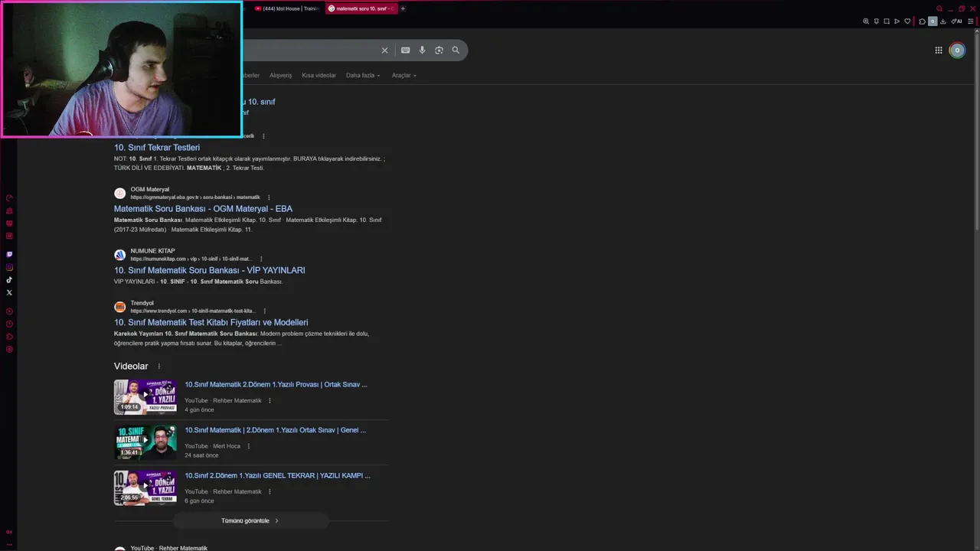Click the Trendyol orange favicon
The height and width of the screenshot is (551, 980).
point(119,307)
